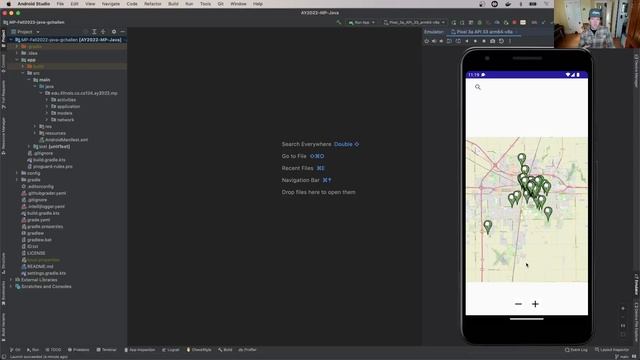Tap the minus zoom-out button in app
This screenshot has width=640, height=360.
(x=518, y=304)
